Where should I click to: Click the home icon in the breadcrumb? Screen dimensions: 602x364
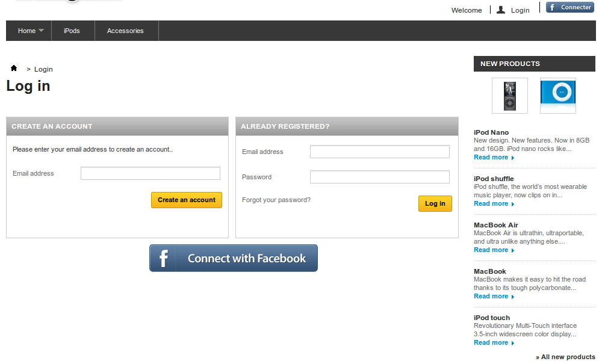pyautogui.click(x=14, y=68)
